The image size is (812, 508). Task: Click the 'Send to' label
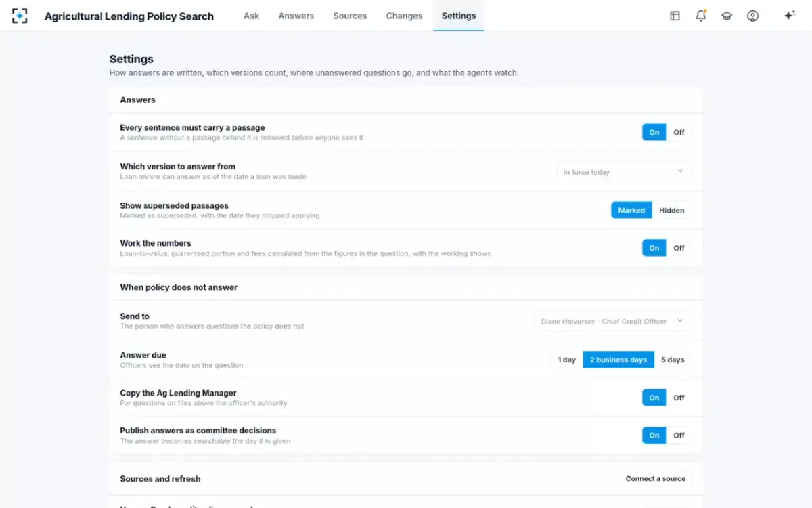coord(135,316)
